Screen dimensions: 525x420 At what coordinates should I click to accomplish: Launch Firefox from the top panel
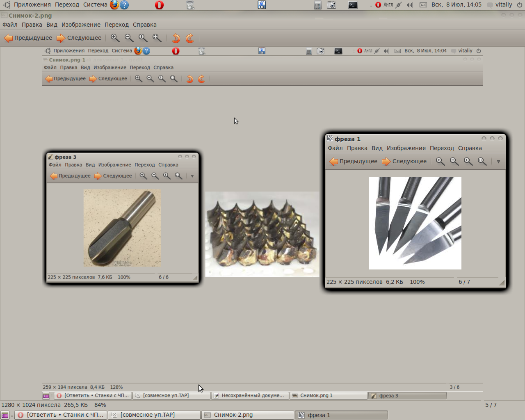click(x=114, y=5)
